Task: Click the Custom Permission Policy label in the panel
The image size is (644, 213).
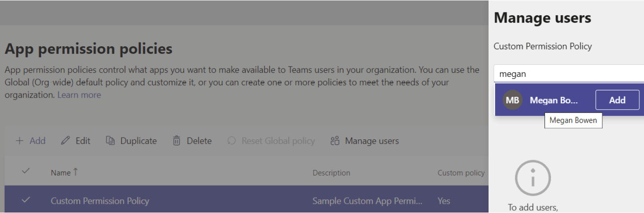Action: click(x=543, y=46)
